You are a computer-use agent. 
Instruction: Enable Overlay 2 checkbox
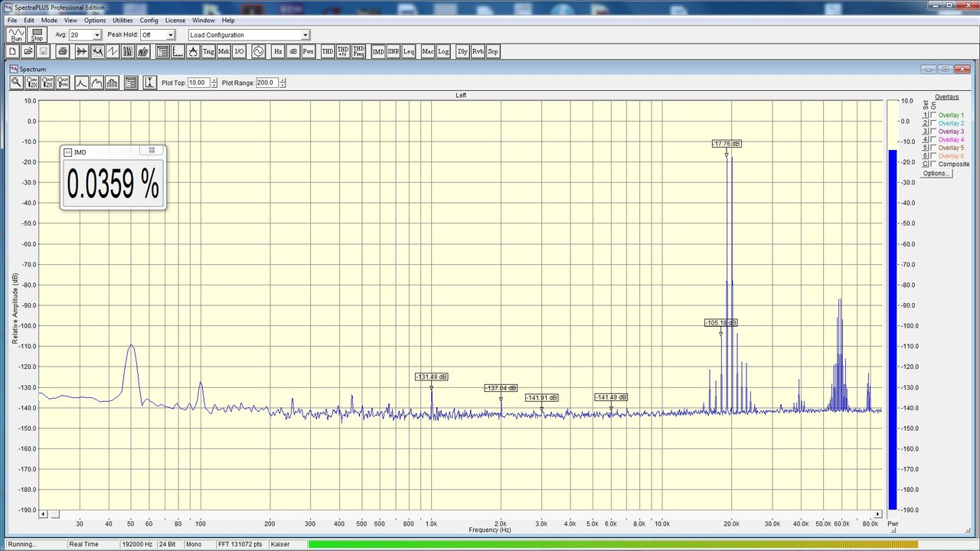(x=933, y=123)
